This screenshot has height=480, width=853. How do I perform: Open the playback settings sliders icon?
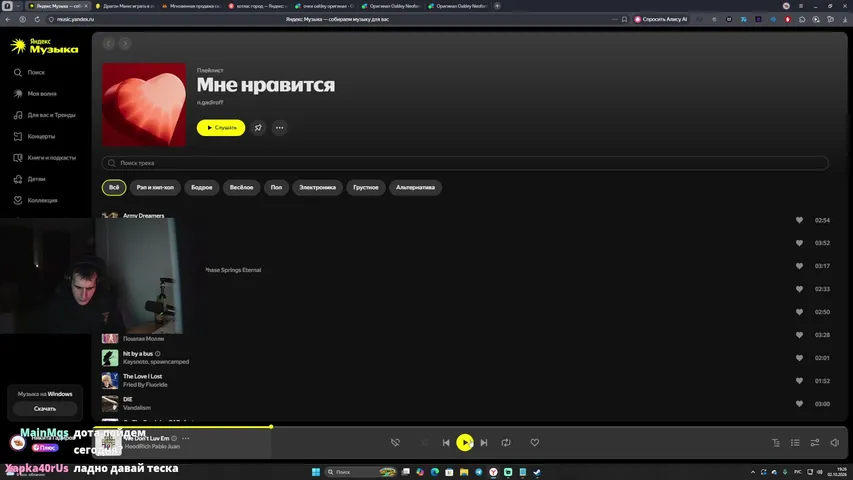[x=815, y=442]
